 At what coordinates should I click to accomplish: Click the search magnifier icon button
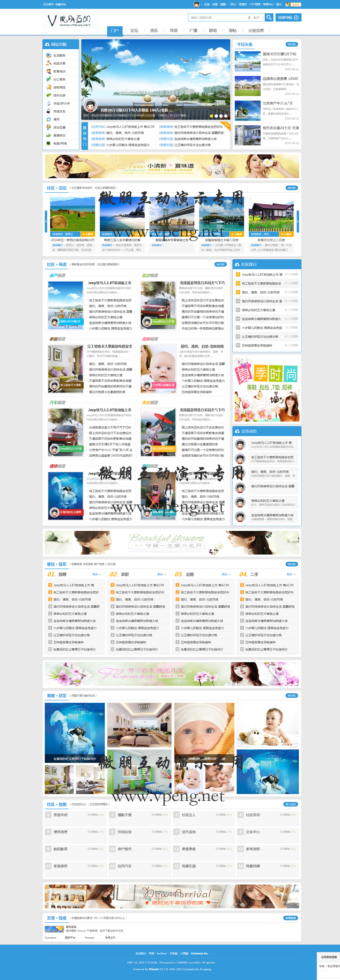point(269,17)
